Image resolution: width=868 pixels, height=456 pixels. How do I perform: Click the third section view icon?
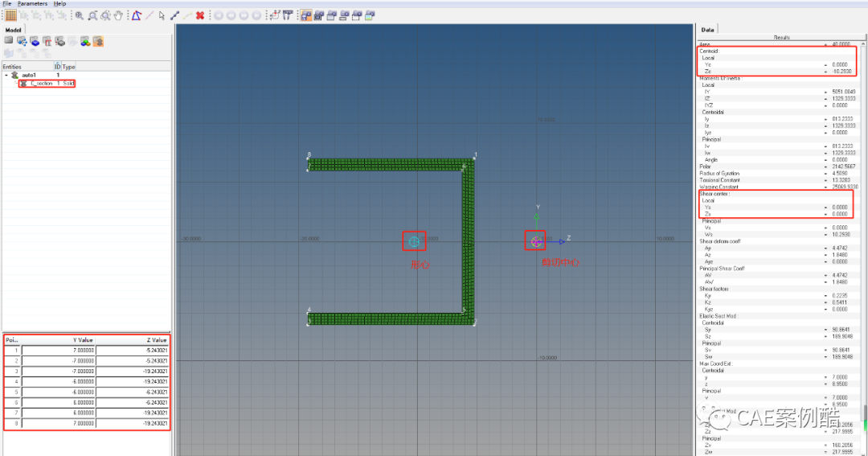(x=332, y=15)
